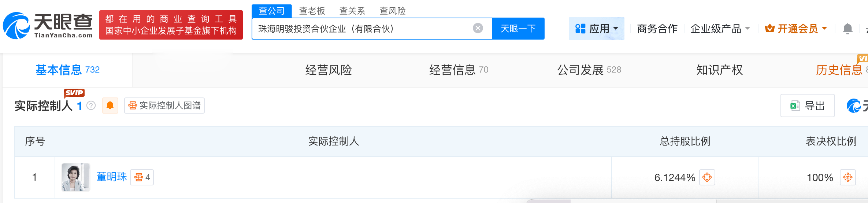Image resolution: width=868 pixels, height=203 pixels.
Task: Open the 董明珠 name link
Action: (x=112, y=177)
